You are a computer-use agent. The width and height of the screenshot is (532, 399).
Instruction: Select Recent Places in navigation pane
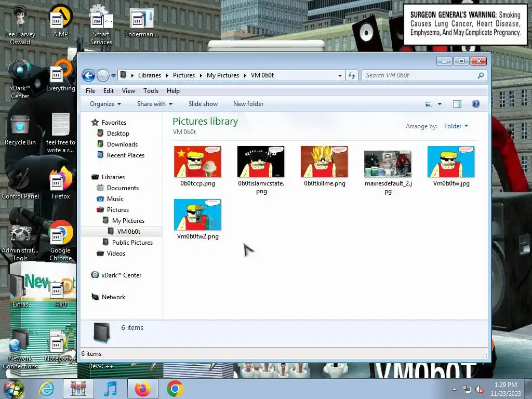pos(126,155)
